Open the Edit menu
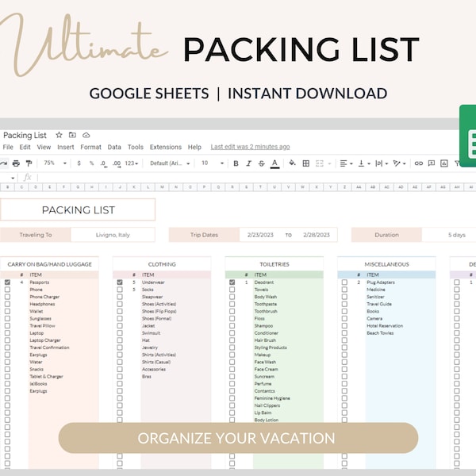The height and width of the screenshot is (476, 476). click(25, 147)
